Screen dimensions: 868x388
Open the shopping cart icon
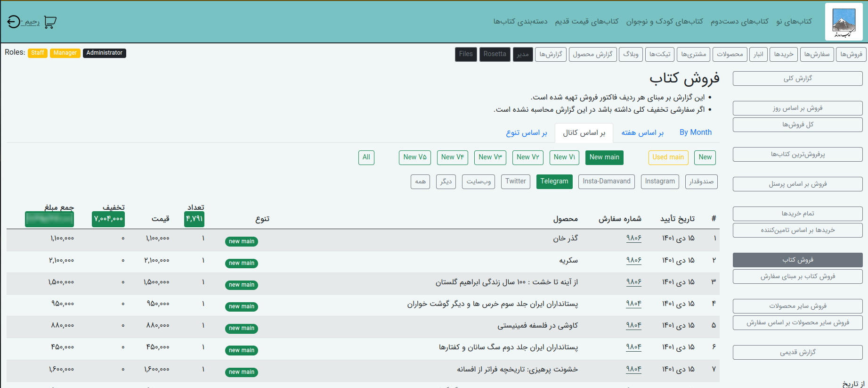(x=50, y=22)
